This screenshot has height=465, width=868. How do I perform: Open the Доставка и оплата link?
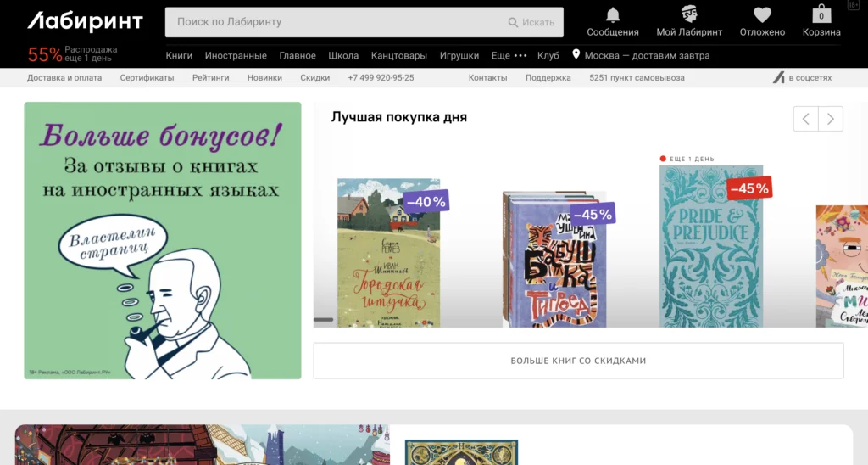tap(64, 77)
